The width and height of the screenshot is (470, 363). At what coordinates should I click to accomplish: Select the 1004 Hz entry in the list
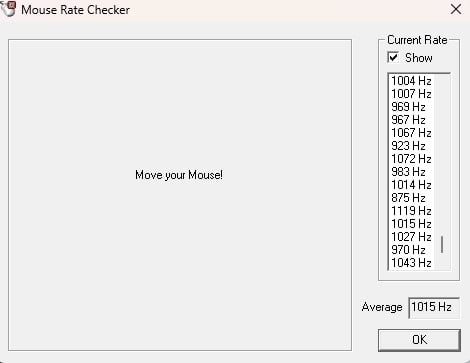411,81
